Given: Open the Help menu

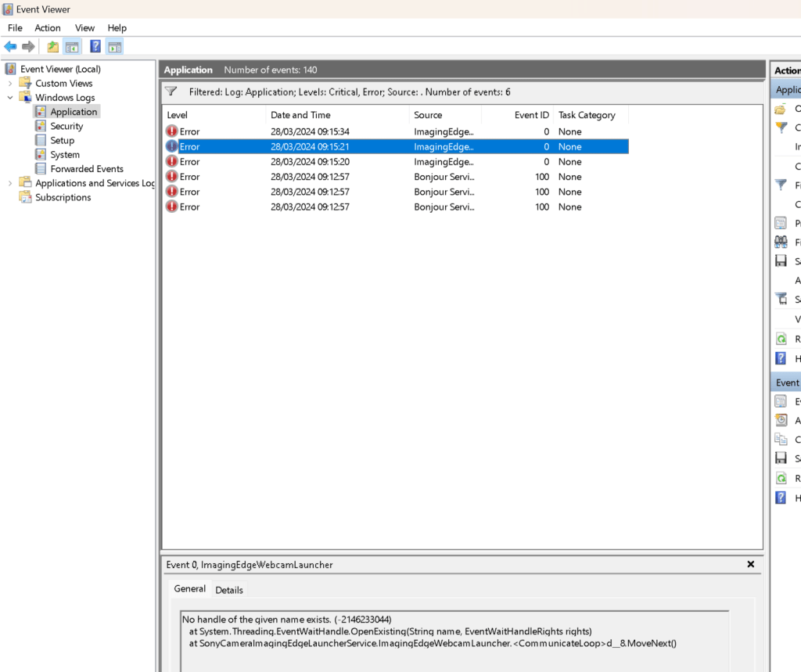Looking at the screenshot, I should point(117,28).
